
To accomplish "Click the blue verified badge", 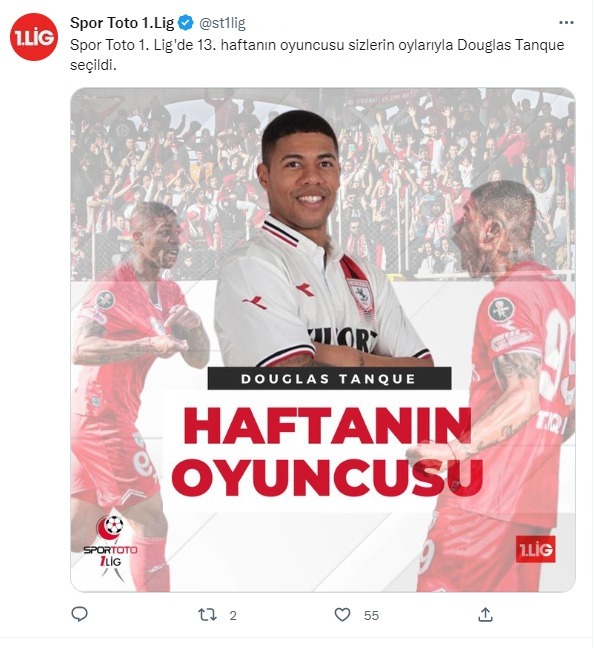I will pyautogui.click(x=186, y=23).
